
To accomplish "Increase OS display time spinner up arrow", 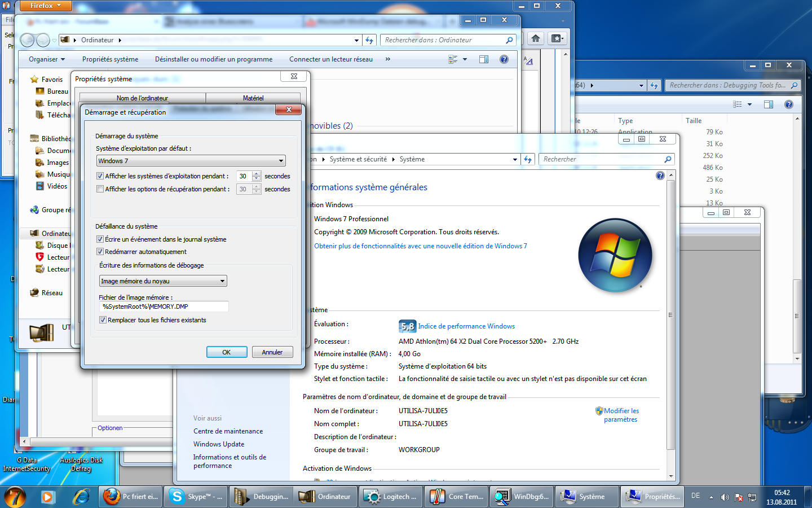I will (x=257, y=174).
